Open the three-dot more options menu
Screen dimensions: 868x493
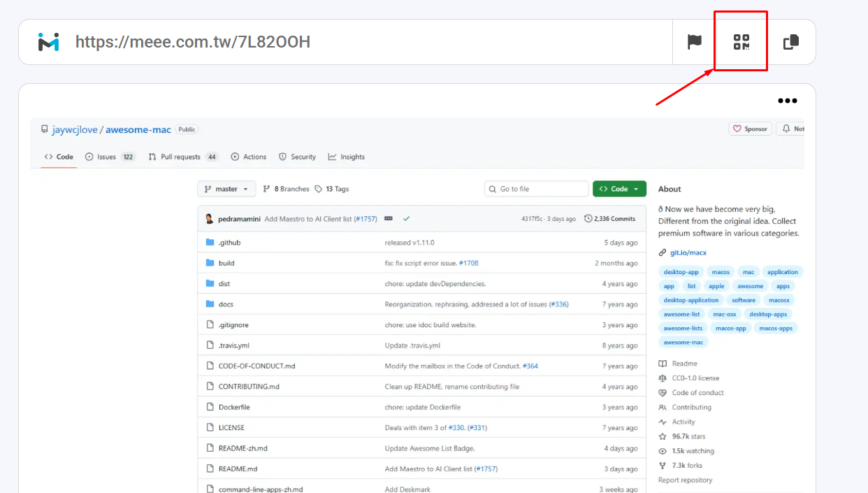pyautogui.click(x=788, y=101)
